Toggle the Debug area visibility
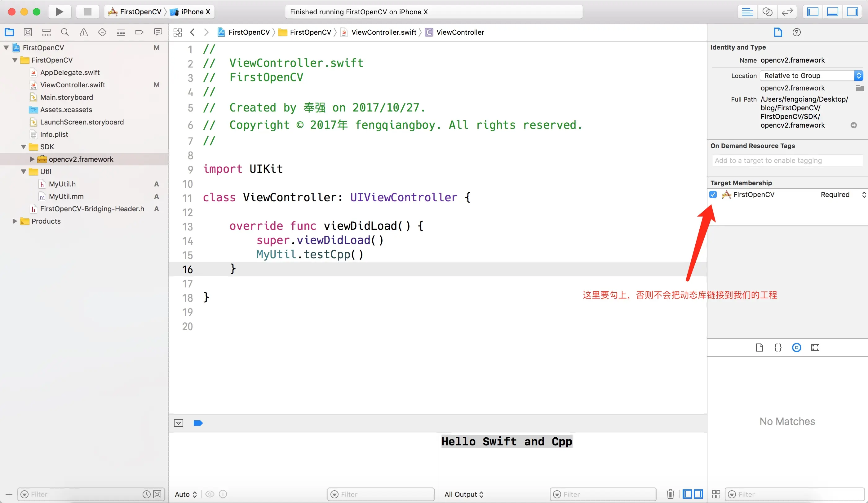The image size is (868, 503). (x=833, y=12)
